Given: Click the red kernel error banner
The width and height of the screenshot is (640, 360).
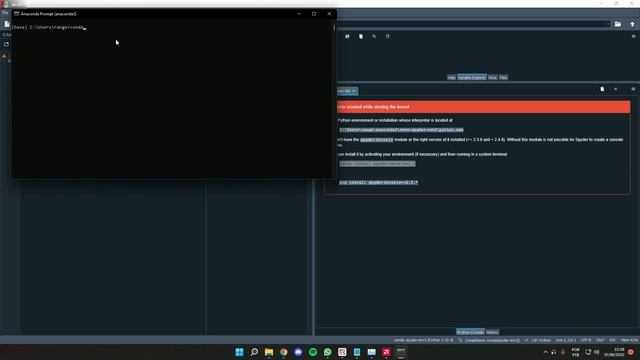Looking at the screenshot, I should 483,107.
